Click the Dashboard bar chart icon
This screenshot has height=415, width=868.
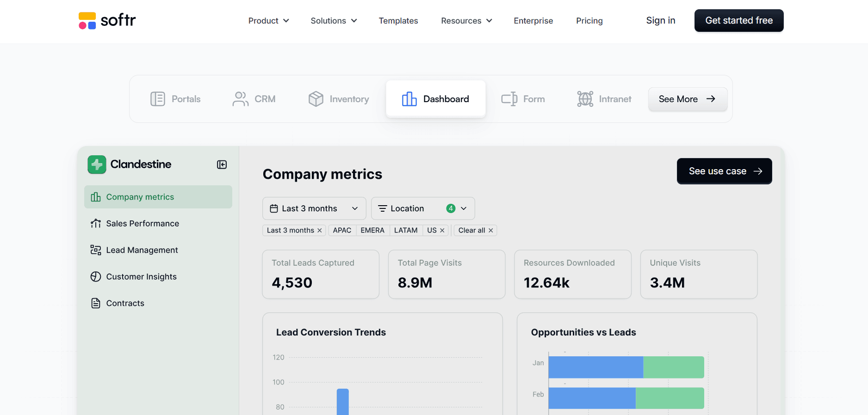[x=409, y=99]
